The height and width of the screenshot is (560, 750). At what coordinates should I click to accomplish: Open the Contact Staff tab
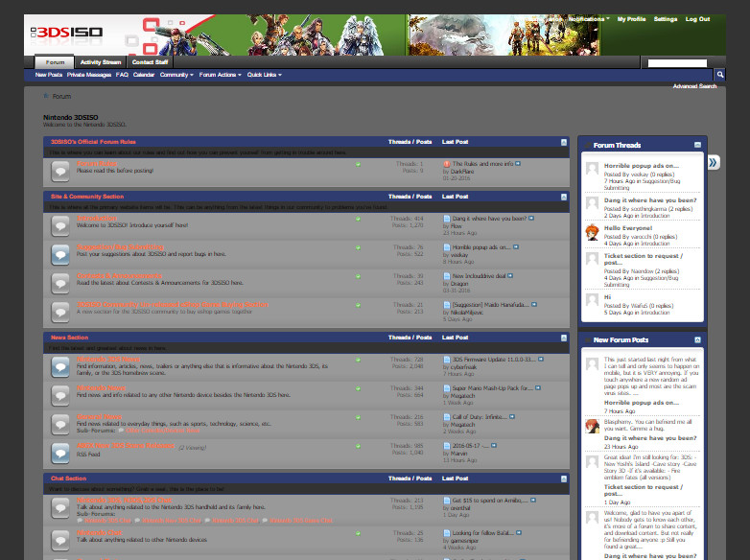tap(150, 62)
